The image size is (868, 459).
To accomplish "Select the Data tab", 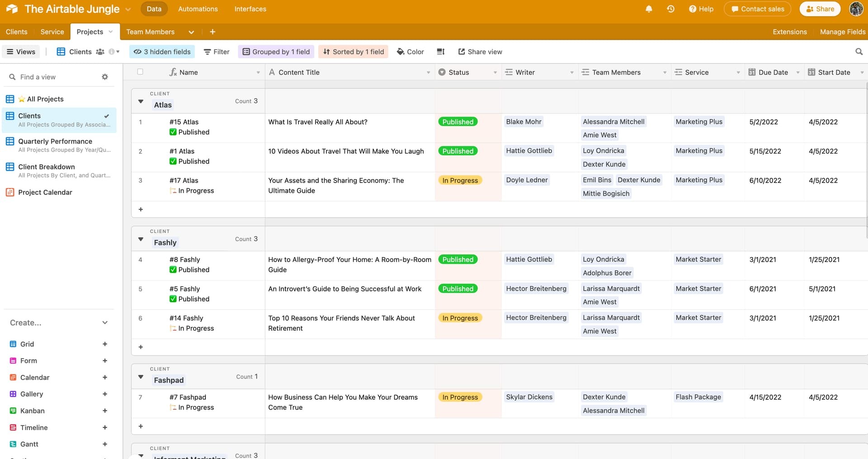I will (154, 9).
